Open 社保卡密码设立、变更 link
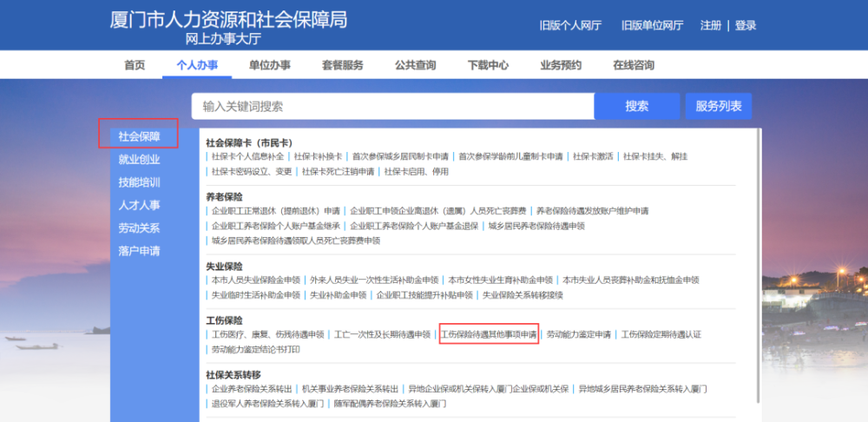 (x=252, y=172)
